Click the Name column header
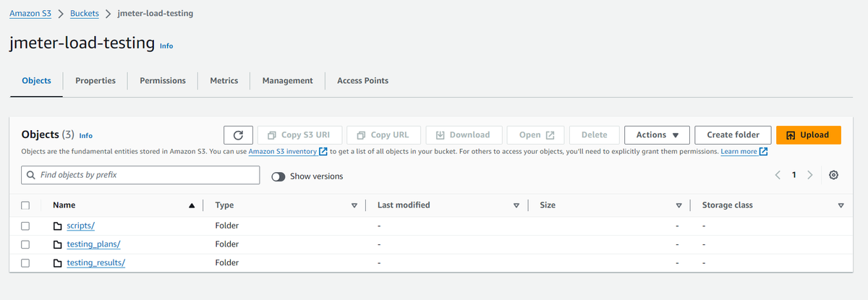Viewport: 868px width, 300px height. click(x=64, y=205)
